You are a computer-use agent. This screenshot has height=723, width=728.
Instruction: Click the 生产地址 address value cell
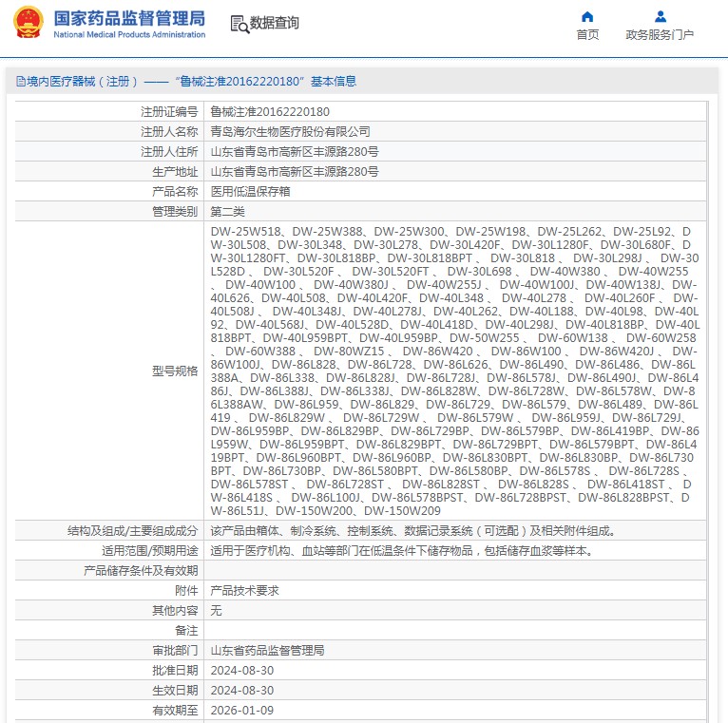pyautogui.click(x=294, y=171)
